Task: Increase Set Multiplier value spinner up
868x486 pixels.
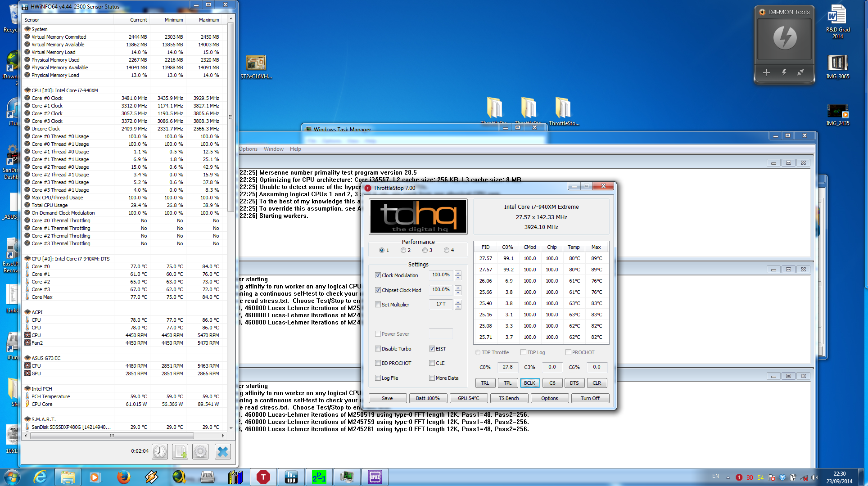Action: (x=458, y=302)
